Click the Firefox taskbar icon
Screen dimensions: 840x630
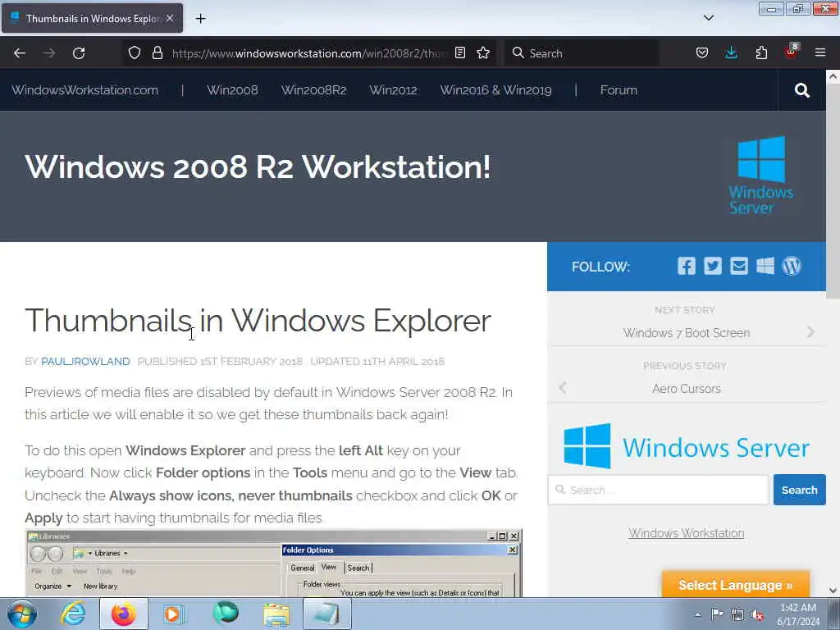click(x=124, y=614)
